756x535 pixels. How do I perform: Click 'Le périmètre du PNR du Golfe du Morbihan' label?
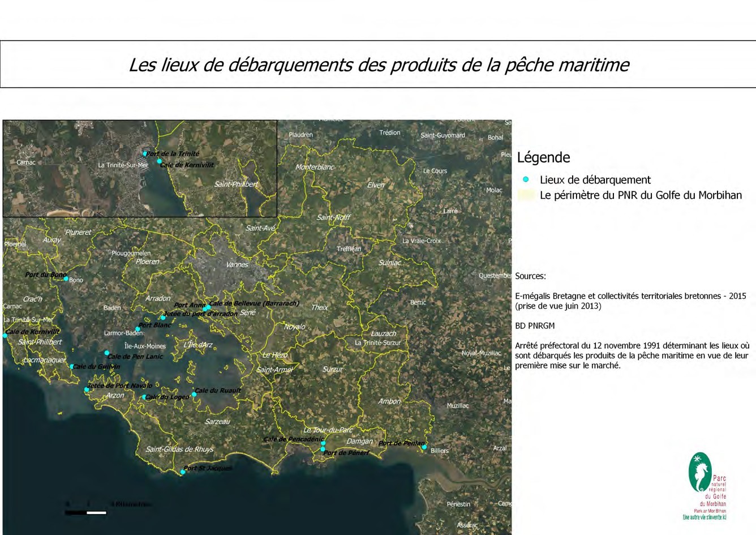[641, 195]
